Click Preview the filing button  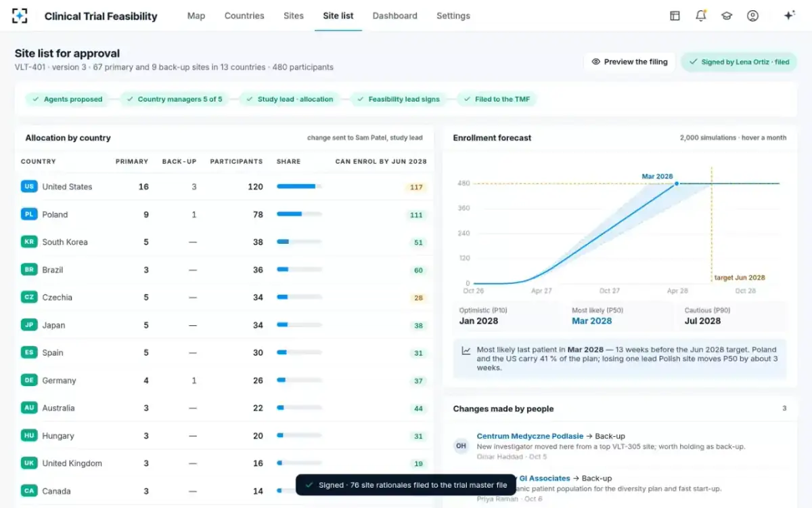[x=629, y=62]
